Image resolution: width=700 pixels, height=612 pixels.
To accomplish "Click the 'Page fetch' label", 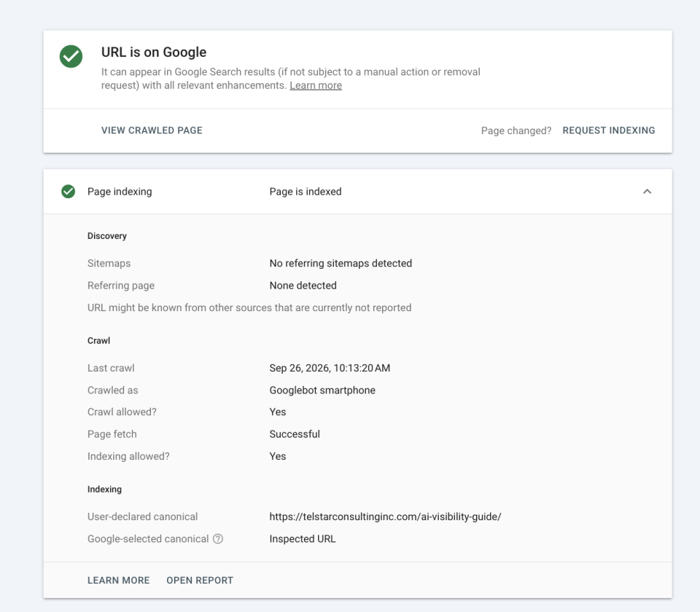I will coord(112,434).
